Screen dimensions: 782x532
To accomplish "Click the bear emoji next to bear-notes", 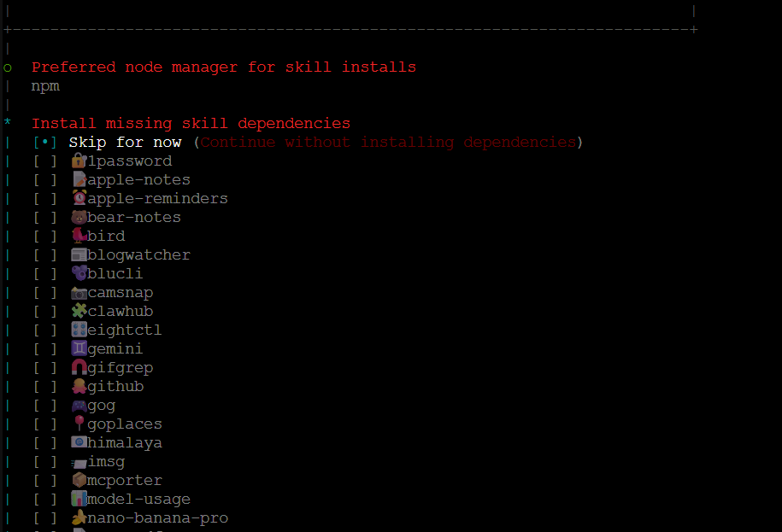I will (79, 217).
